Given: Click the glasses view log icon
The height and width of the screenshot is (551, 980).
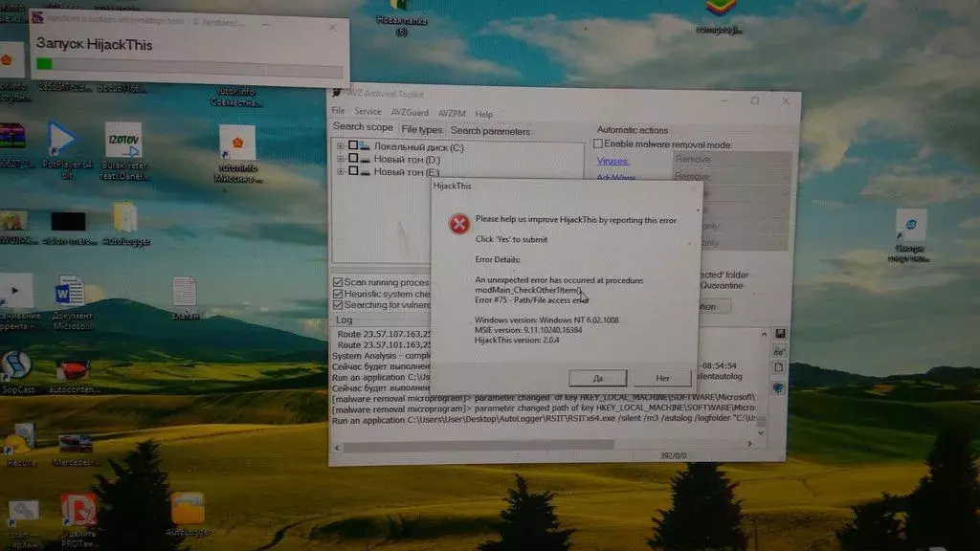Looking at the screenshot, I should (779, 351).
